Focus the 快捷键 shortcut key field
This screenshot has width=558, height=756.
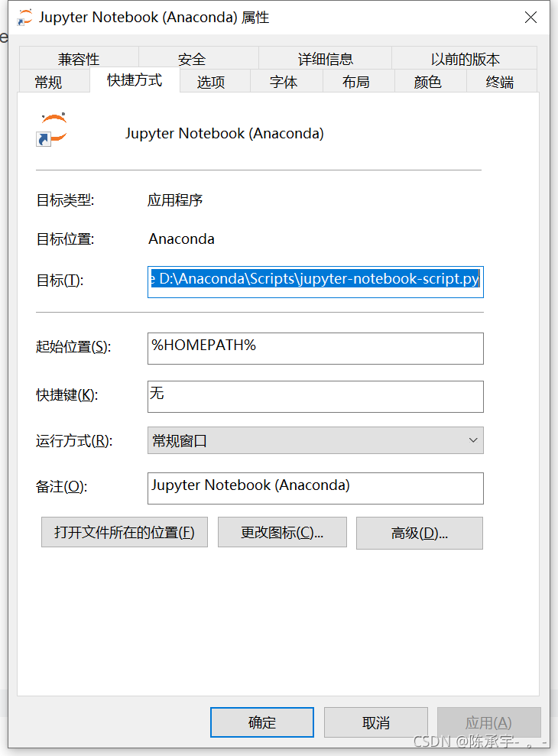(x=316, y=397)
